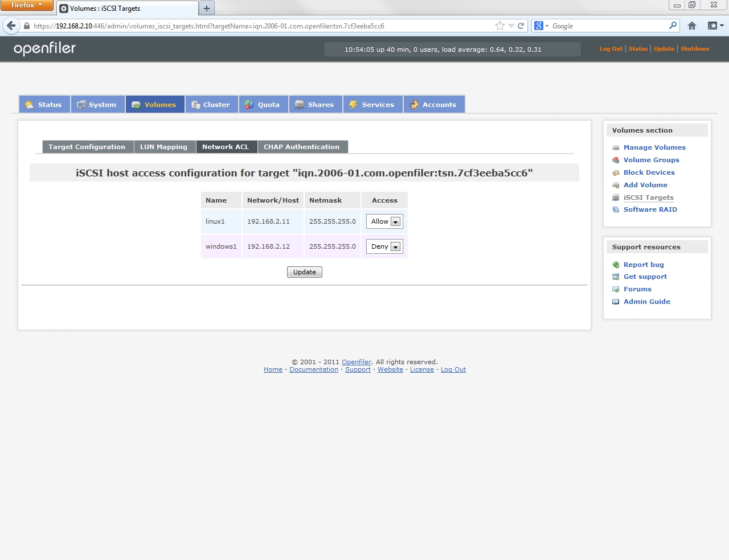Click the browser Home icon

tap(692, 26)
